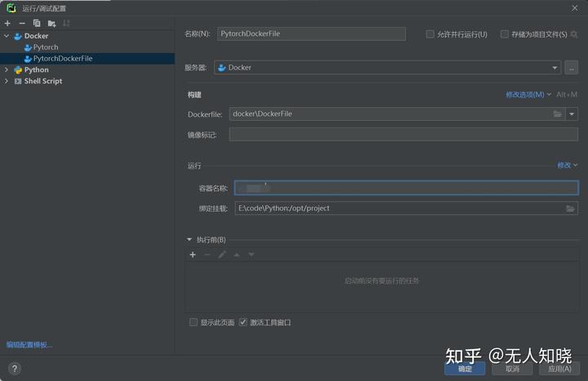Move before launch task down
This screenshot has height=381, width=588.
pyautogui.click(x=252, y=255)
